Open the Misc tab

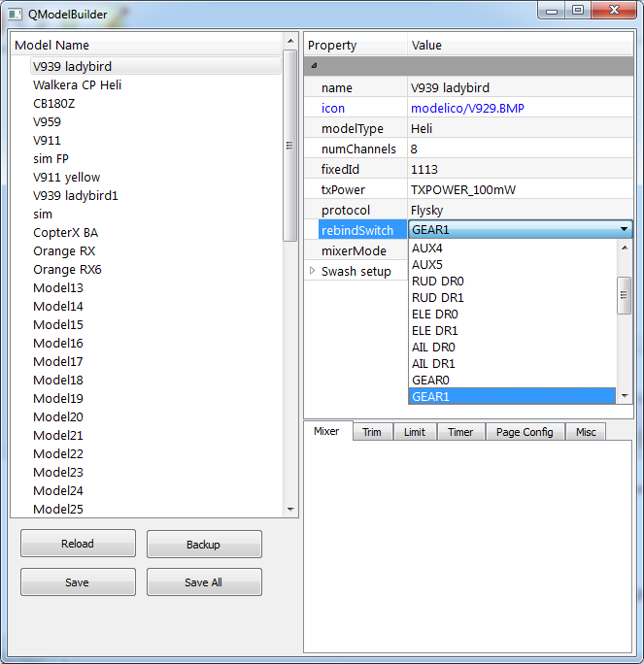(586, 432)
